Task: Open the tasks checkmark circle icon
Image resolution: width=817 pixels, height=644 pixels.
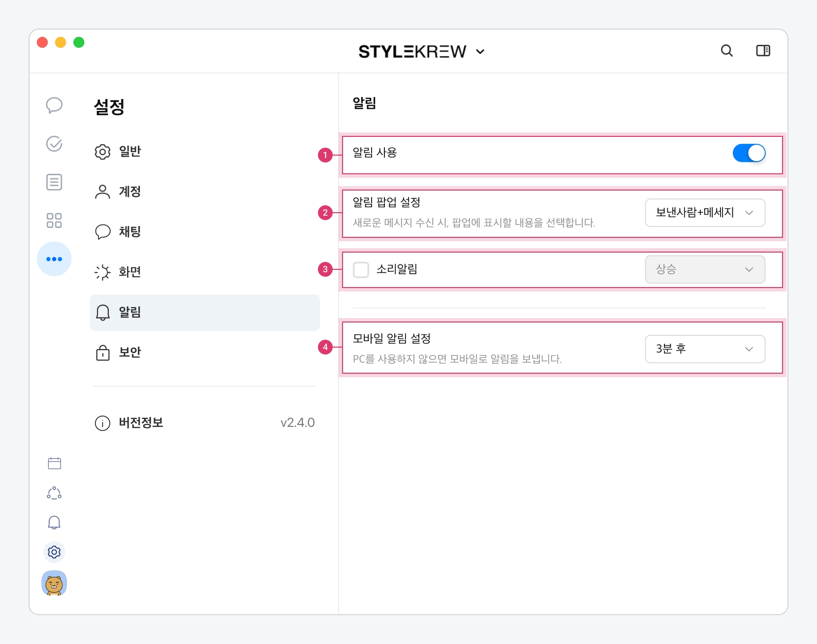Action: (54, 144)
